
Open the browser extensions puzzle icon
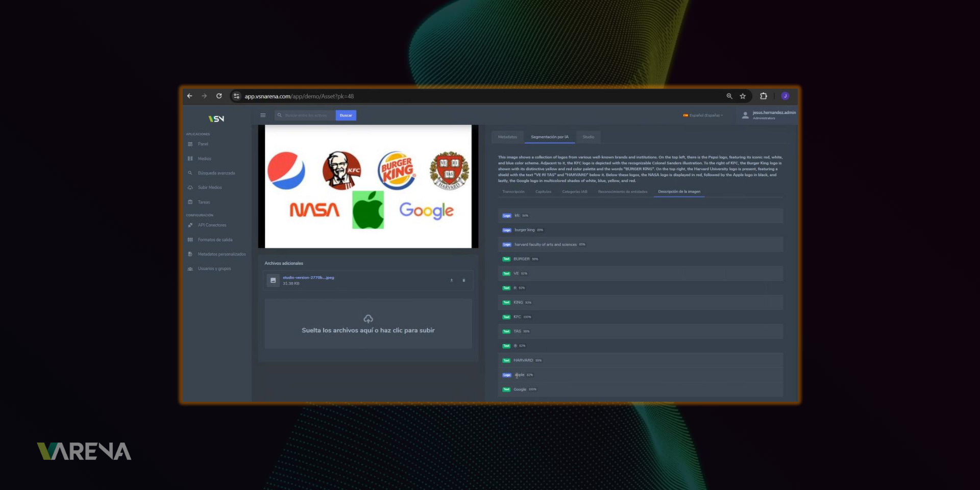764,96
